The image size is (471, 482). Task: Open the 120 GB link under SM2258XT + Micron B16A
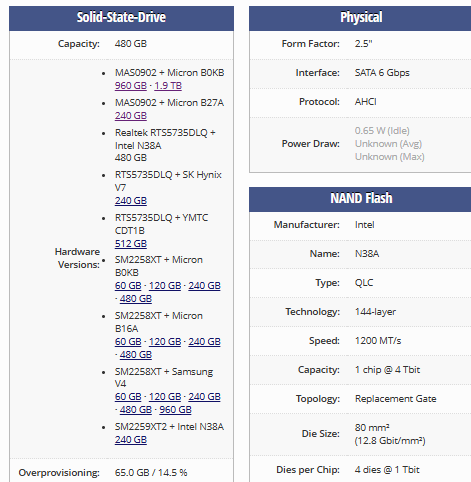pyautogui.click(x=165, y=342)
